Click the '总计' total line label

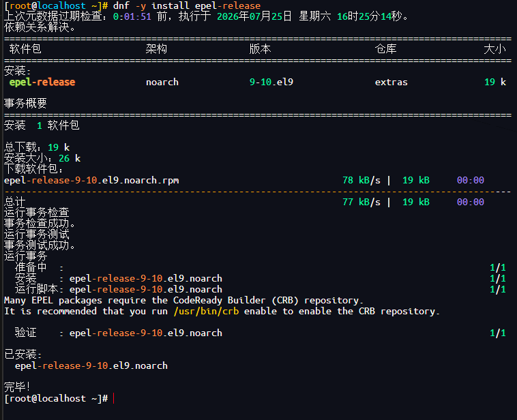tap(15, 202)
